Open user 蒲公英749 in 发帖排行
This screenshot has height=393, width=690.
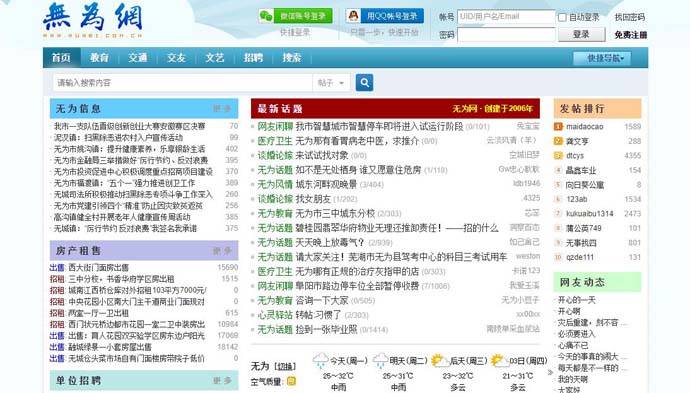(x=584, y=228)
